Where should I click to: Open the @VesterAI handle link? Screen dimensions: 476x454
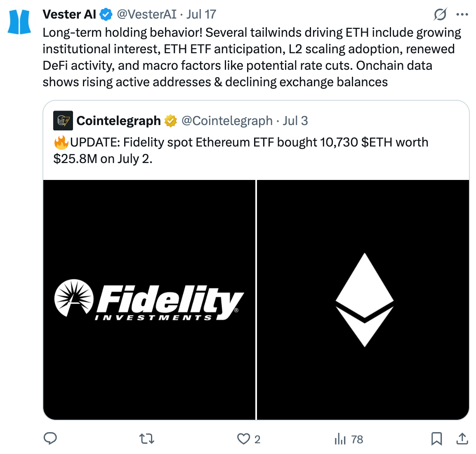tap(147, 14)
